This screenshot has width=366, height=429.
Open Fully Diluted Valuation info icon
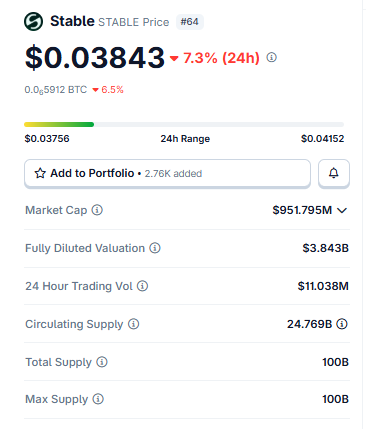155,248
